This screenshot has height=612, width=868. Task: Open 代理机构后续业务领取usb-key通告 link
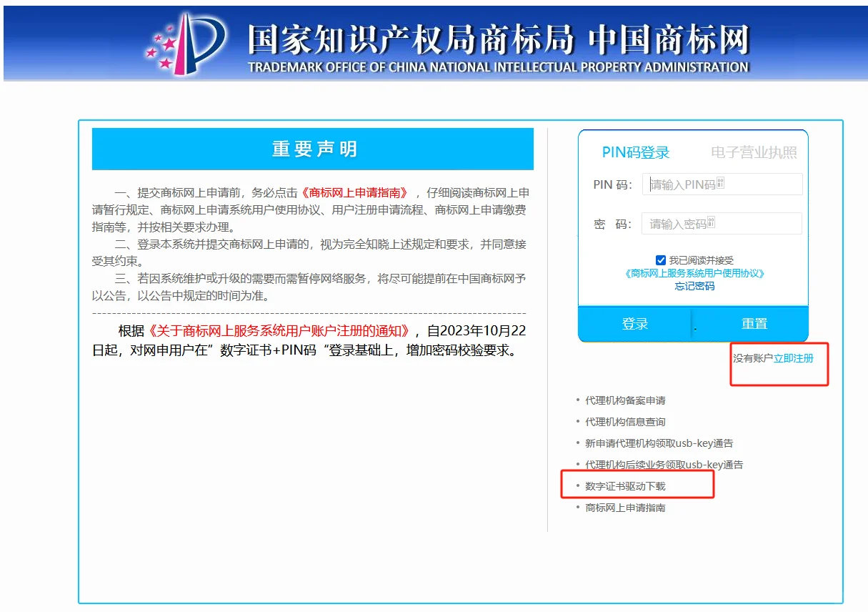664,465
